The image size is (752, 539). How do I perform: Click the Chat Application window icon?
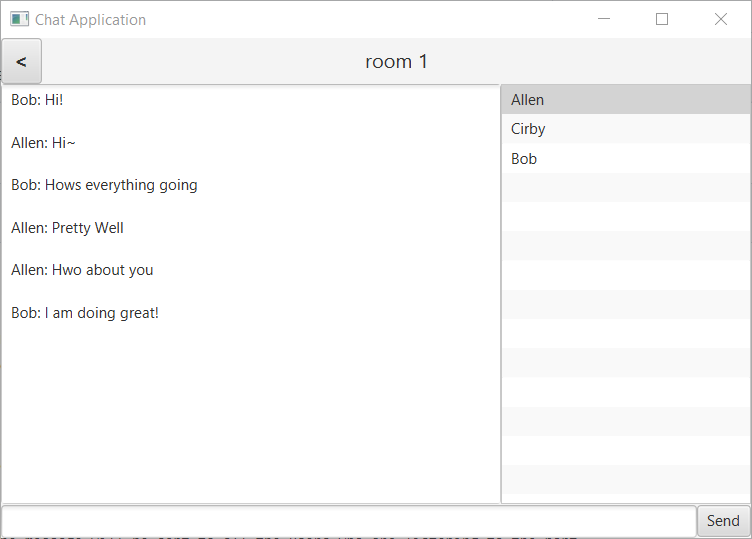pos(20,19)
